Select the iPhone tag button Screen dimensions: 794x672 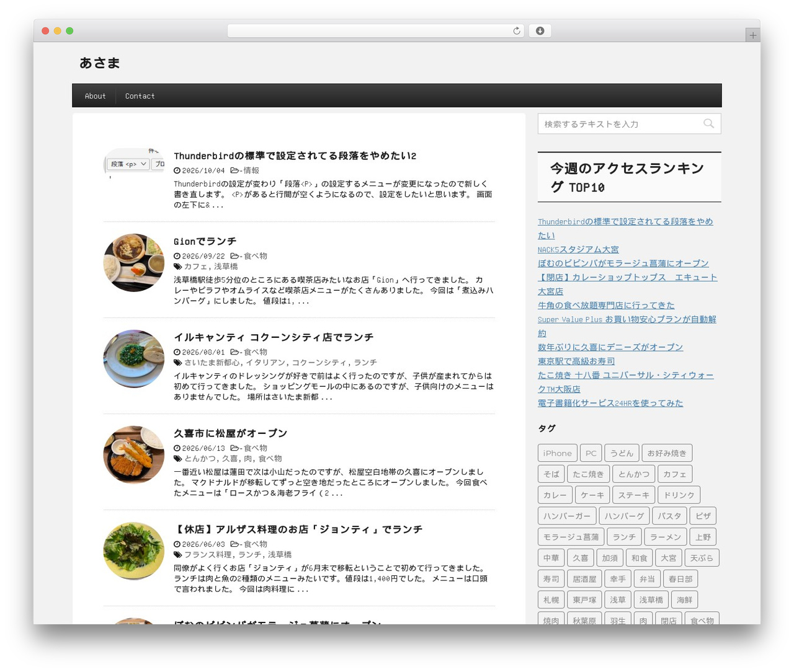tap(558, 453)
